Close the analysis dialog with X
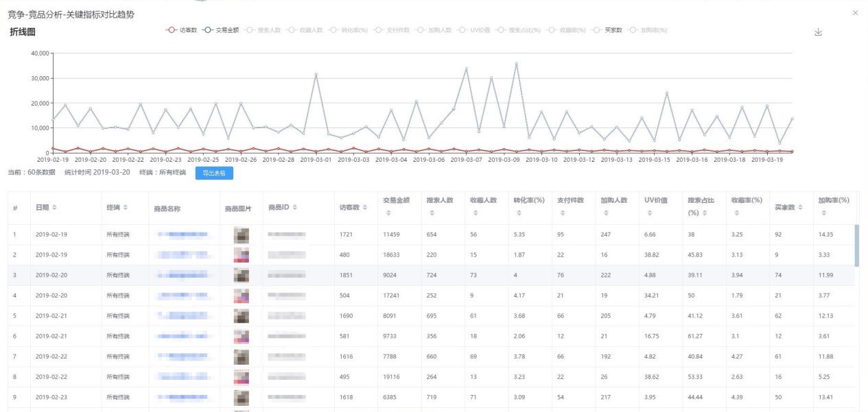The image size is (868, 412). [855, 13]
